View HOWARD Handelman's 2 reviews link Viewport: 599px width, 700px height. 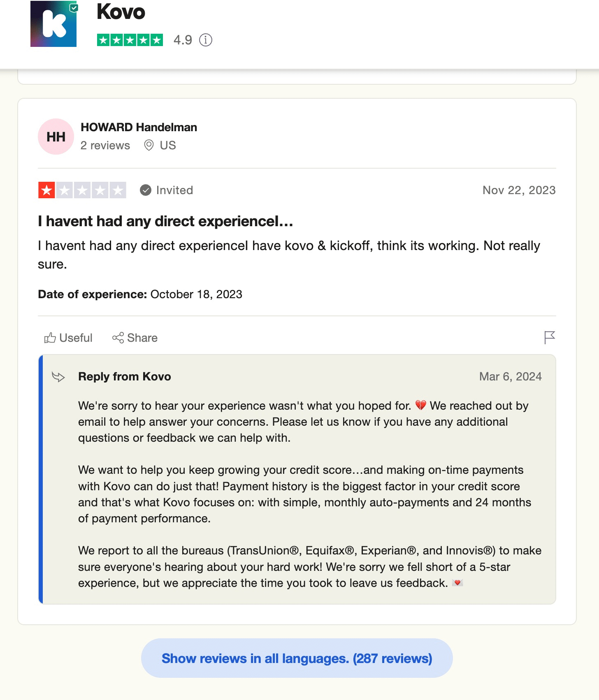[105, 145]
